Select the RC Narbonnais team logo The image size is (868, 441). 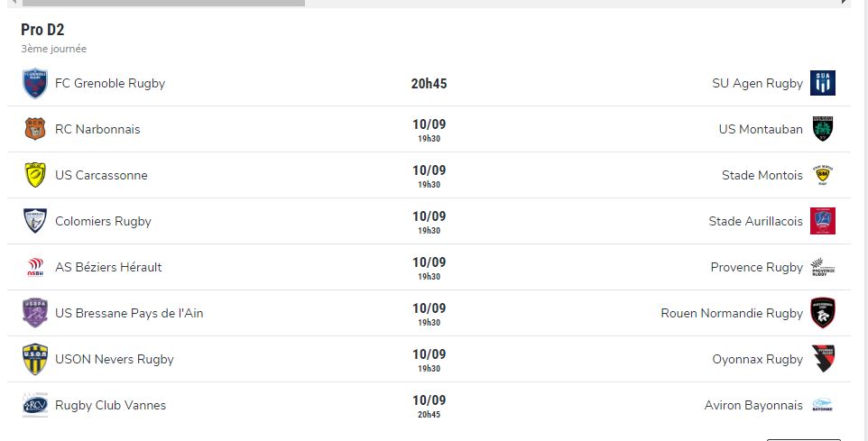pyautogui.click(x=35, y=129)
